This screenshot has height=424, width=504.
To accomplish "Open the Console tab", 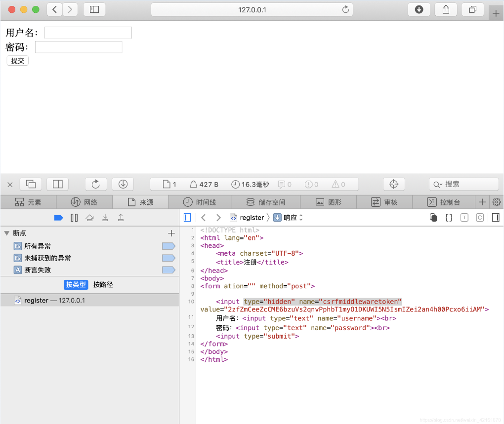I will [x=444, y=202].
